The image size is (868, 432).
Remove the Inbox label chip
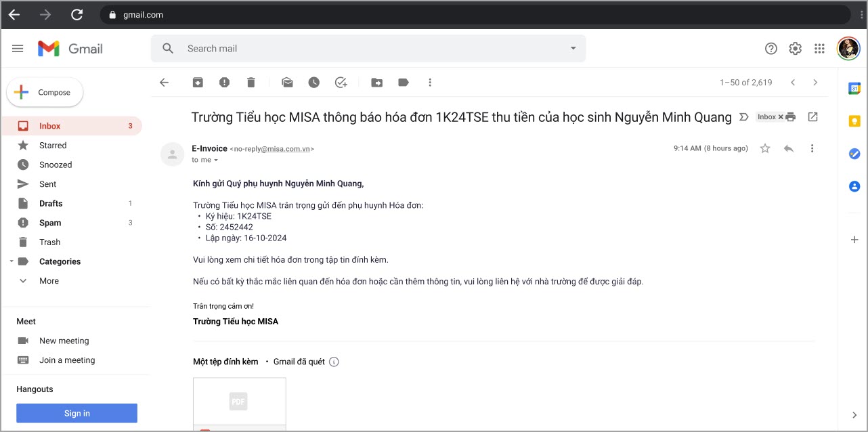pos(780,117)
